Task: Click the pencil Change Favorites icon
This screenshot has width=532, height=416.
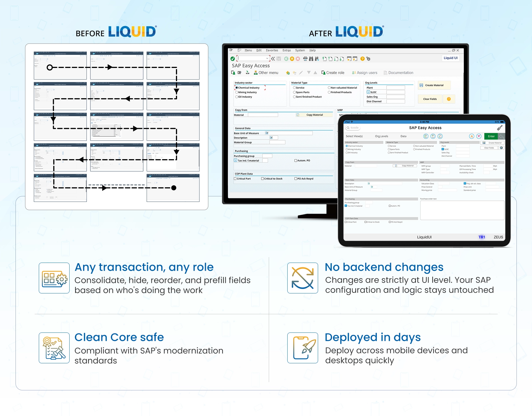Action: click(x=301, y=73)
